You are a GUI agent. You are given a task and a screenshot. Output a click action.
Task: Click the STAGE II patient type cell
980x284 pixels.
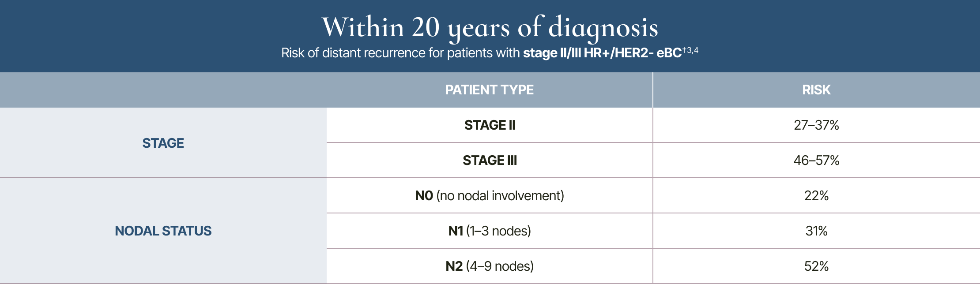(x=490, y=125)
